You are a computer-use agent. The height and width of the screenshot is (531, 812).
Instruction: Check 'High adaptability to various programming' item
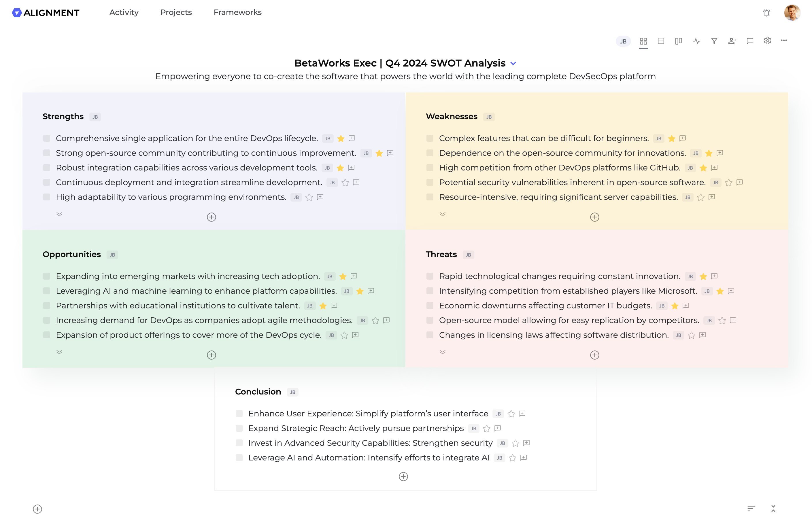tap(47, 197)
